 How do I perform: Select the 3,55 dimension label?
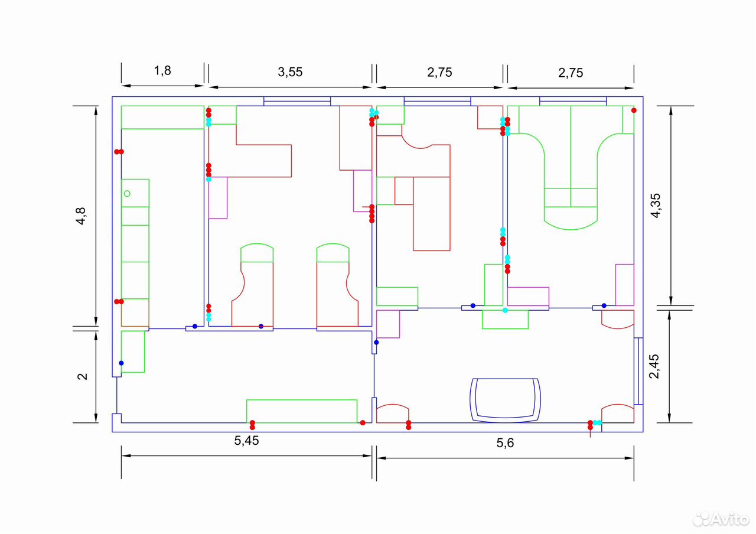pyautogui.click(x=290, y=72)
